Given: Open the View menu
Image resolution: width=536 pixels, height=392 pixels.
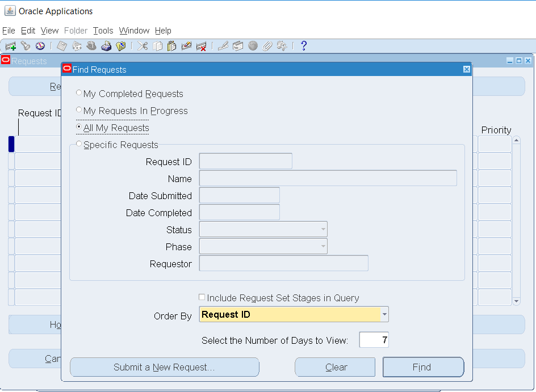Looking at the screenshot, I should click(49, 31).
